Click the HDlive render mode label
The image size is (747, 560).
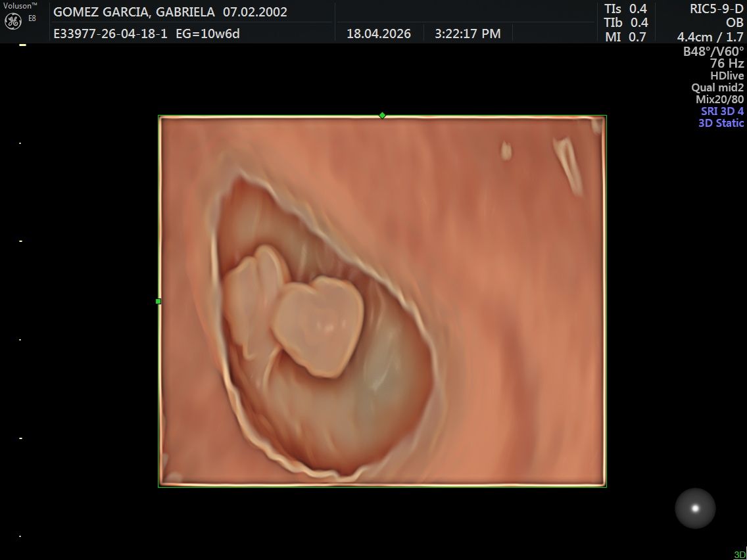coord(727,76)
